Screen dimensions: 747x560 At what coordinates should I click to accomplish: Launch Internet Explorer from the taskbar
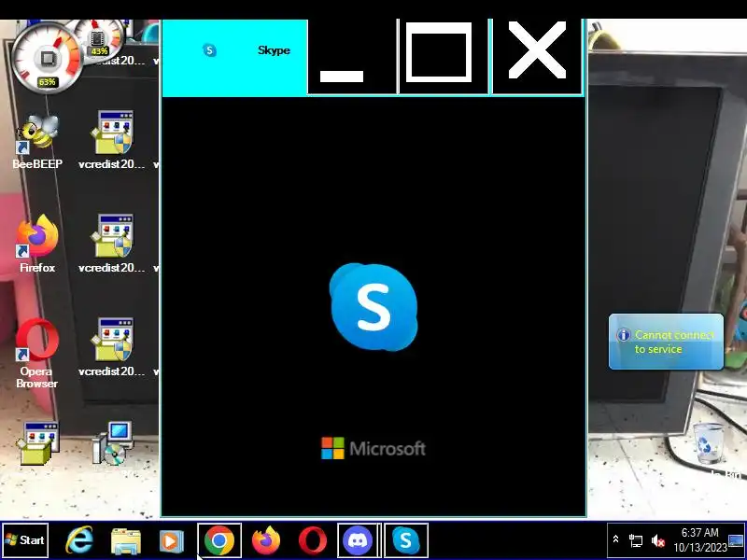(79, 540)
